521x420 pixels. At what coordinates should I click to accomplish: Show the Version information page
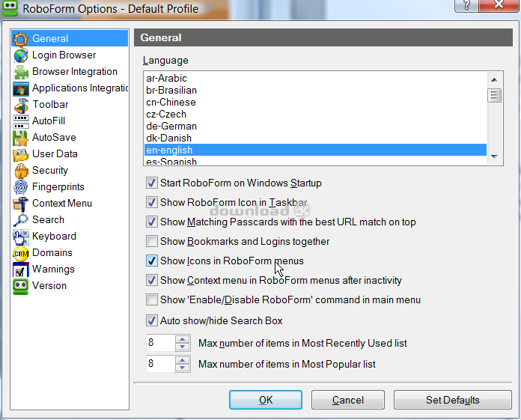pos(49,286)
